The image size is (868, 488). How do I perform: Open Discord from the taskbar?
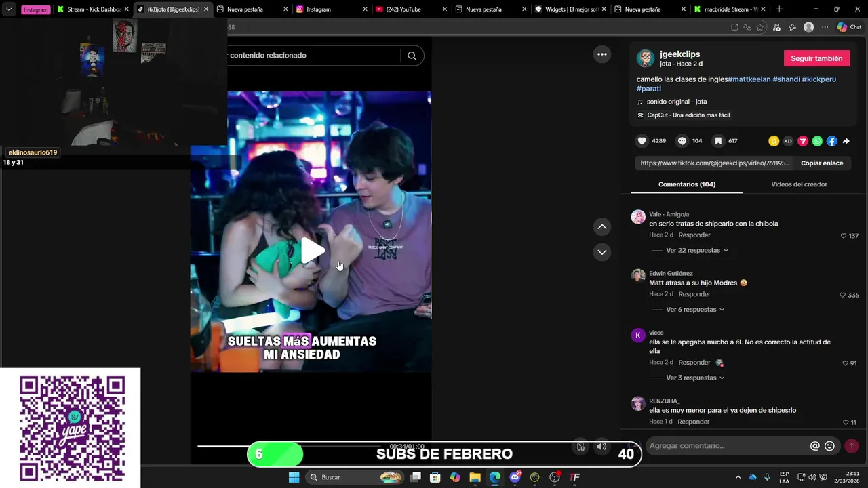[515, 477]
